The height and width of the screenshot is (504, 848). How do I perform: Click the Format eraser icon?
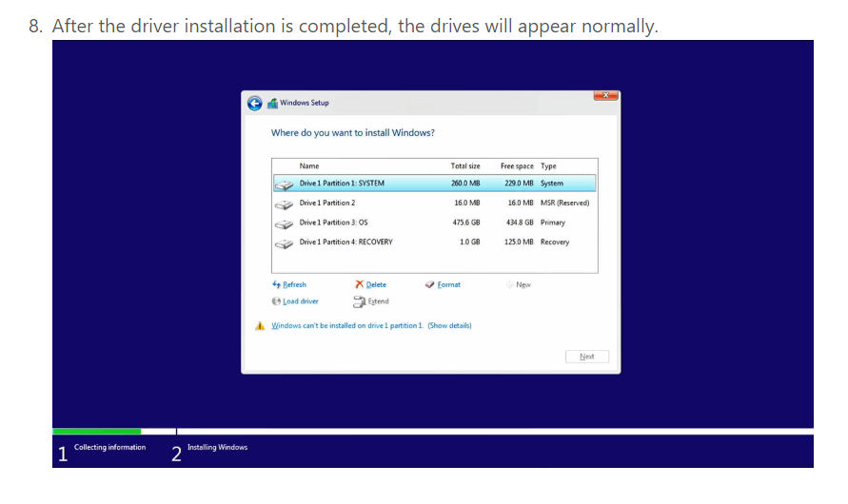(430, 284)
